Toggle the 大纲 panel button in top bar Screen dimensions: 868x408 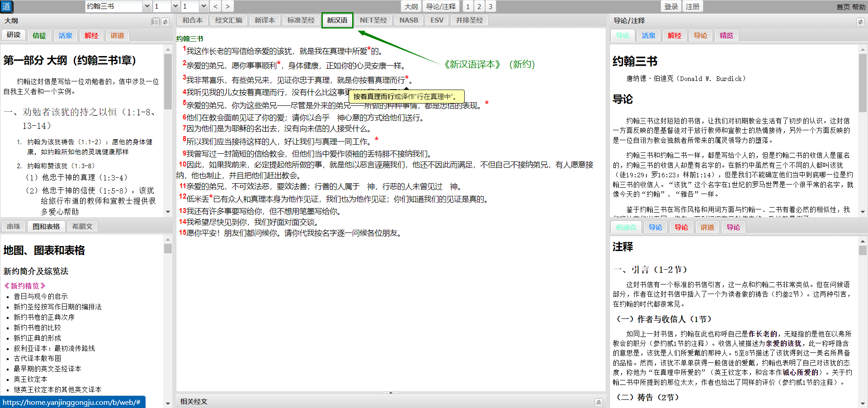[411, 6]
